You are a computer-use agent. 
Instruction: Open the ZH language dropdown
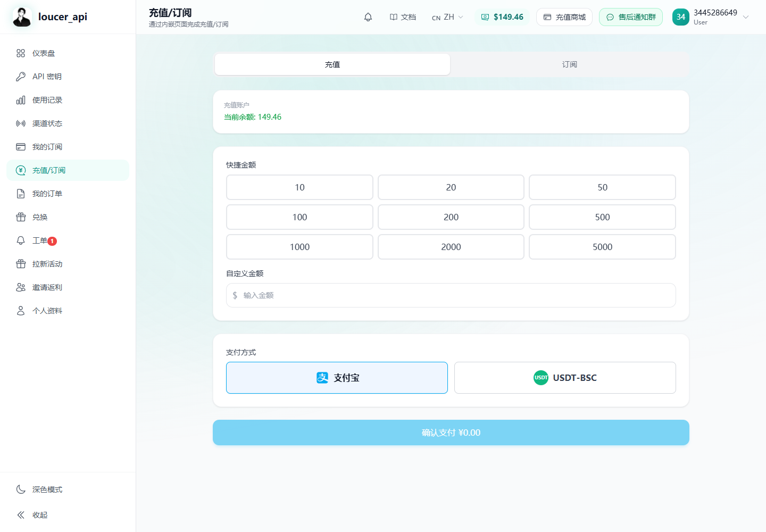pos(447,17)
